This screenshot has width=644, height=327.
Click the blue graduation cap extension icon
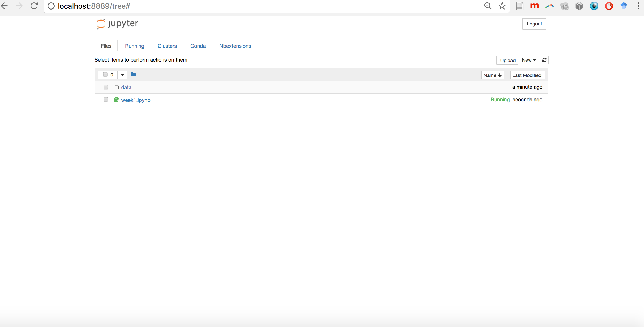tap(624, 6)
